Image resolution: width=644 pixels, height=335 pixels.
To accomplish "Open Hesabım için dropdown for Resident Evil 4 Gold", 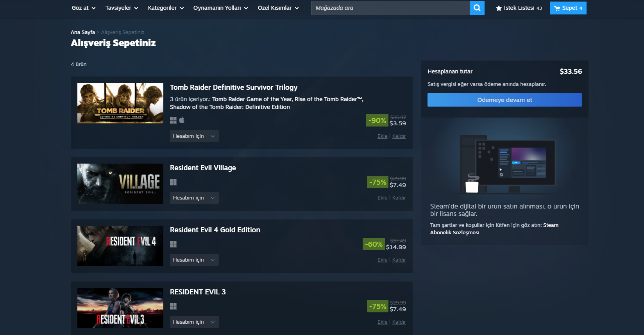I will point(194,260).
